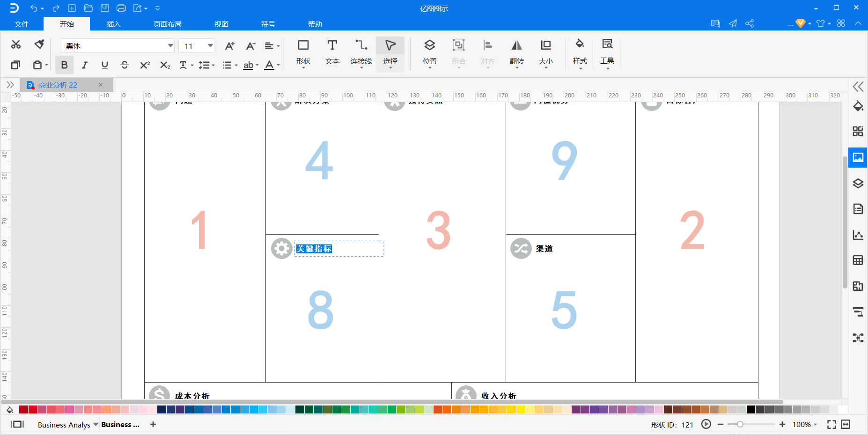Click the Fit to page icon
Viewport: 868px width, 435px height.
[x=831, y=424]
